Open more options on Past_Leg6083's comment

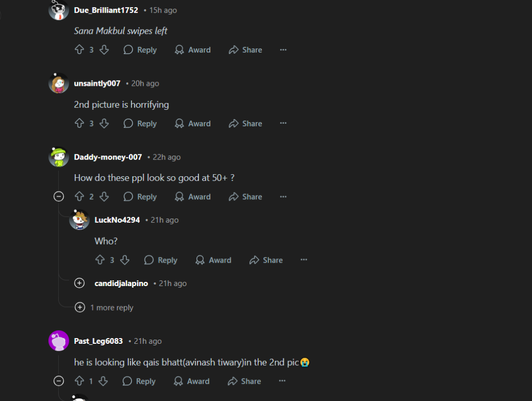(282, 381)
